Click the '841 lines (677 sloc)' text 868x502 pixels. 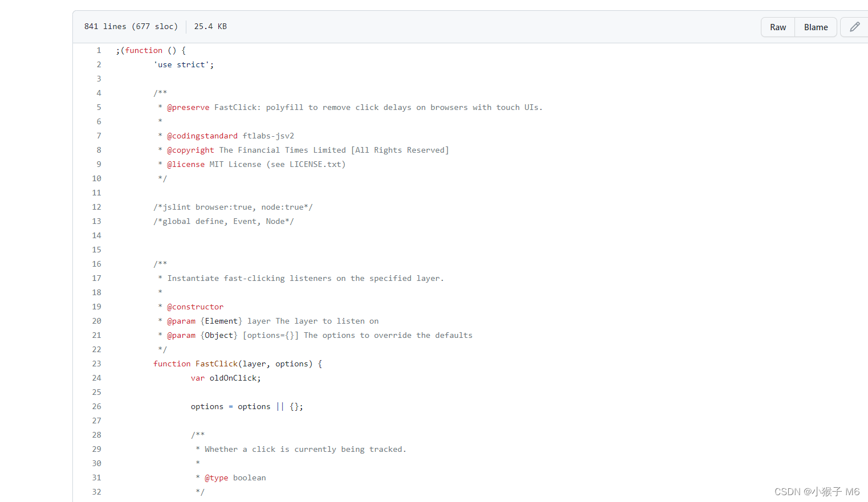click(131, 26)
